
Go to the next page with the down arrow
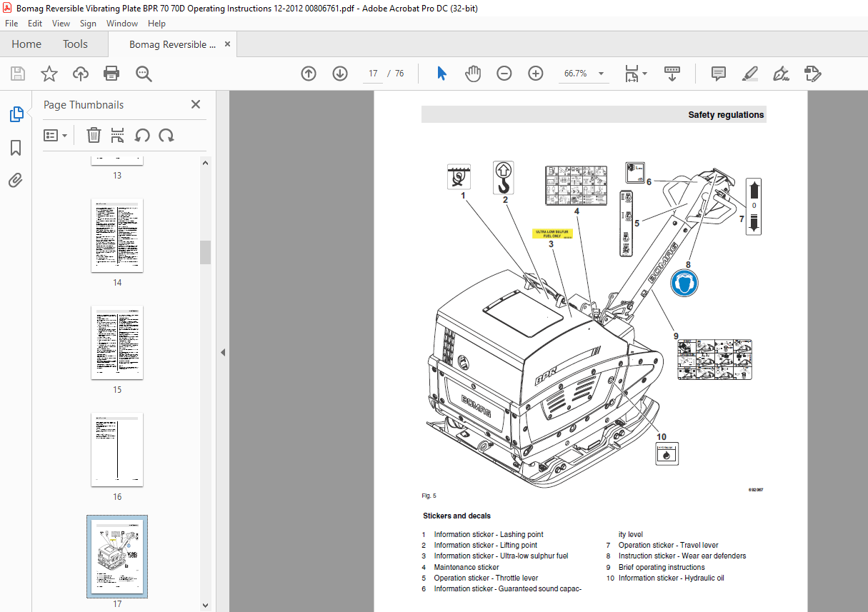pos(340,74)
